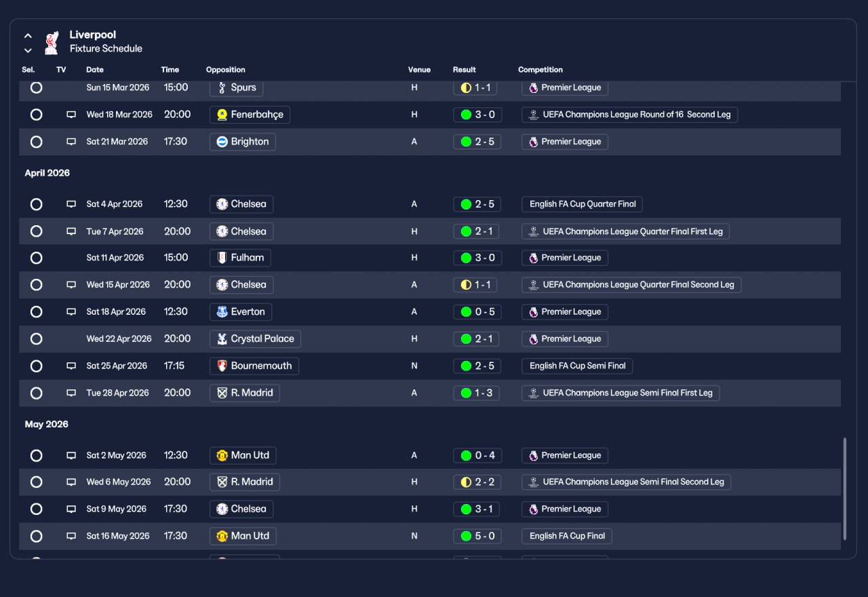Click the vertical scrollbar on the right
Viewport: 868px width, 597px height.
point(845,489)
